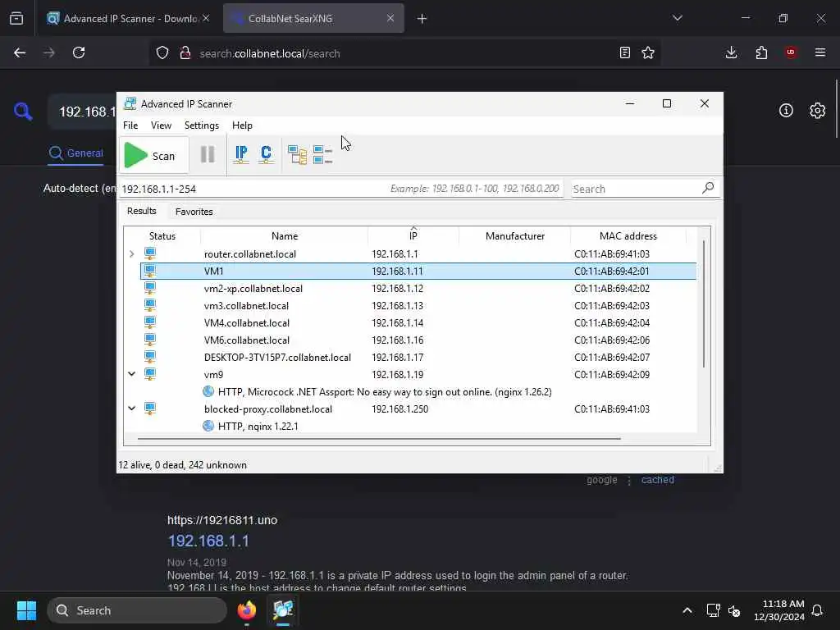Collapse the blocked-proxy.collabnet.local row
This screenshot has height=630, width=840.
(132, 409)
